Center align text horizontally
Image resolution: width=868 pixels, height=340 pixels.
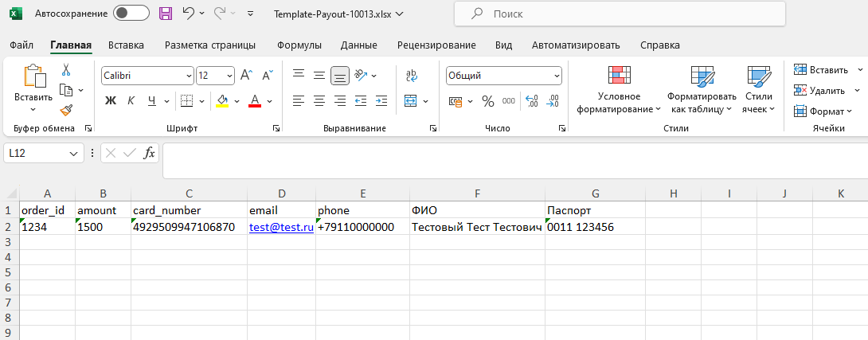click(319, 101)
